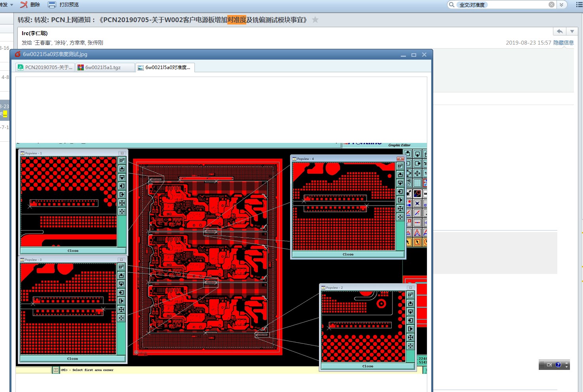Close the 6w0021l5a0对准度测试.jpg viewer

(424, 55)
